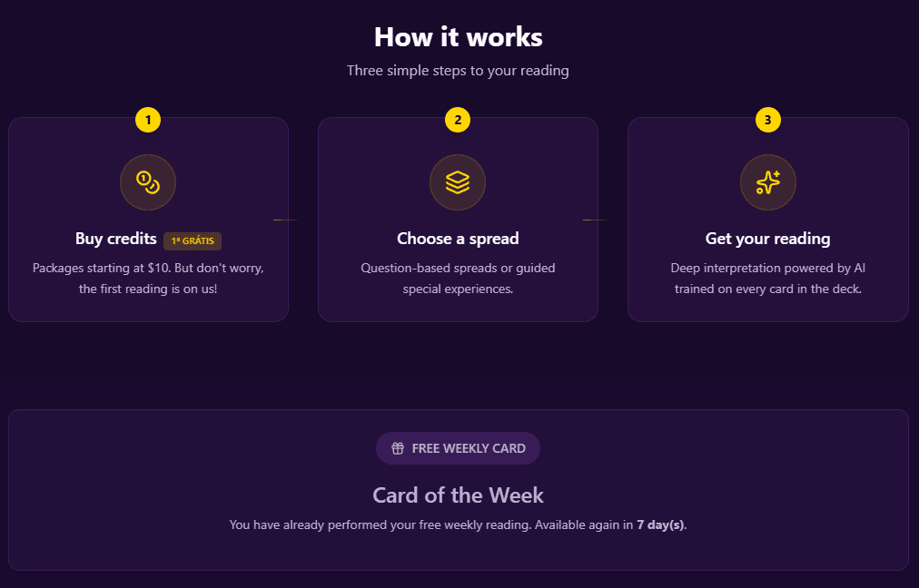Click the yellow step 1 number badge
Viewport: 919px width, 588px height.
[x=148, y=119]
